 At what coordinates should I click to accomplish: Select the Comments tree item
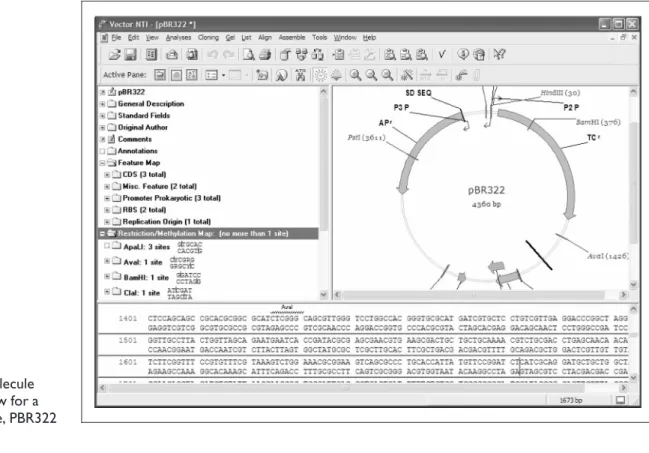coord(135,139)
